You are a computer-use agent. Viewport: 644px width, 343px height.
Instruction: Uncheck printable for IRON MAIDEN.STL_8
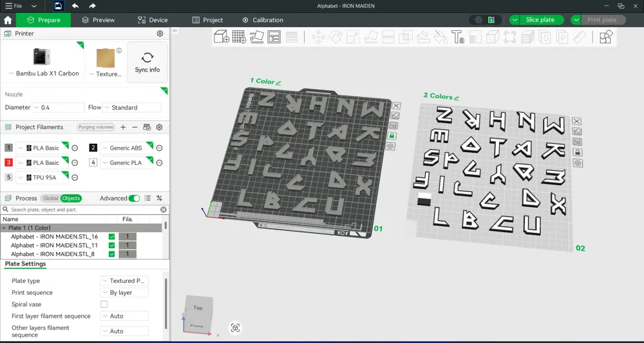pyautogui.click(x=111, y=254)
